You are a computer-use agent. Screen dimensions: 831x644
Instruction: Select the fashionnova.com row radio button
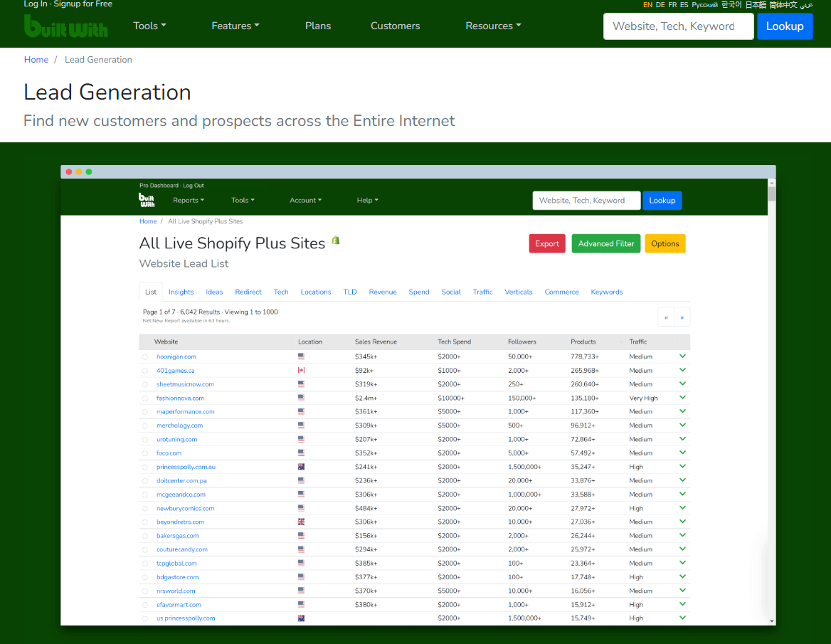click(145, 398)
